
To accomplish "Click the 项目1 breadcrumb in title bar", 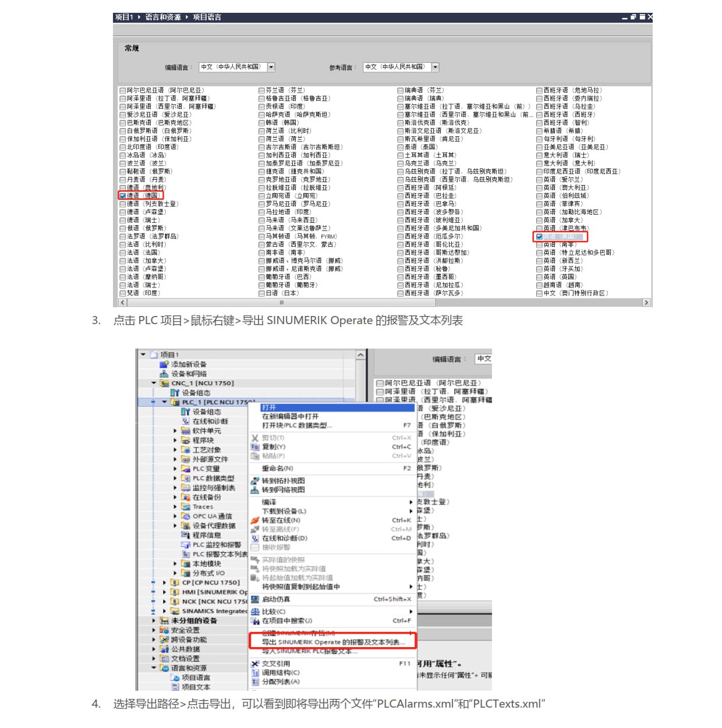I will (x=124, y=17).
